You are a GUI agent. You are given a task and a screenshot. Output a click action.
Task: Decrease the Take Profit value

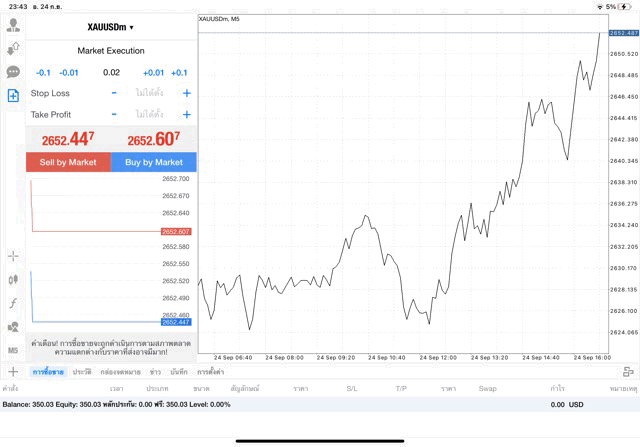114,115
